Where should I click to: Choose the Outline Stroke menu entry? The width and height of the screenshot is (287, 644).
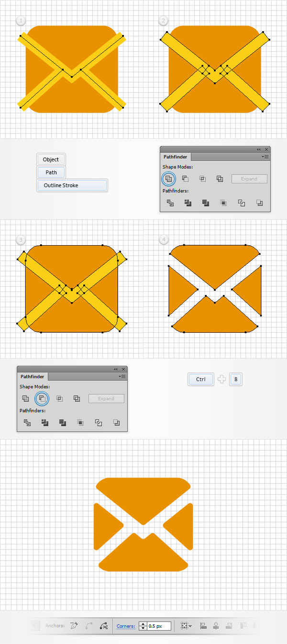pyautogui.click(x=72, y=185)
